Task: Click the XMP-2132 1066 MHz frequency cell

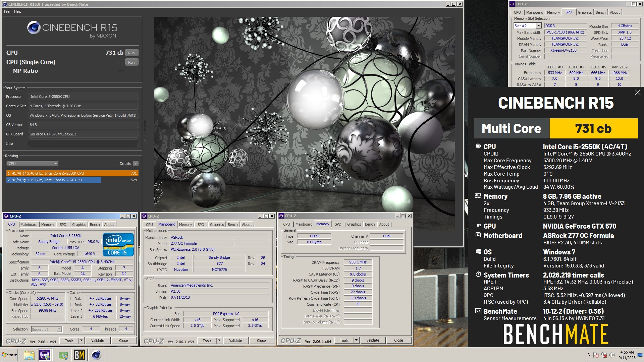Action: (620, 73)
